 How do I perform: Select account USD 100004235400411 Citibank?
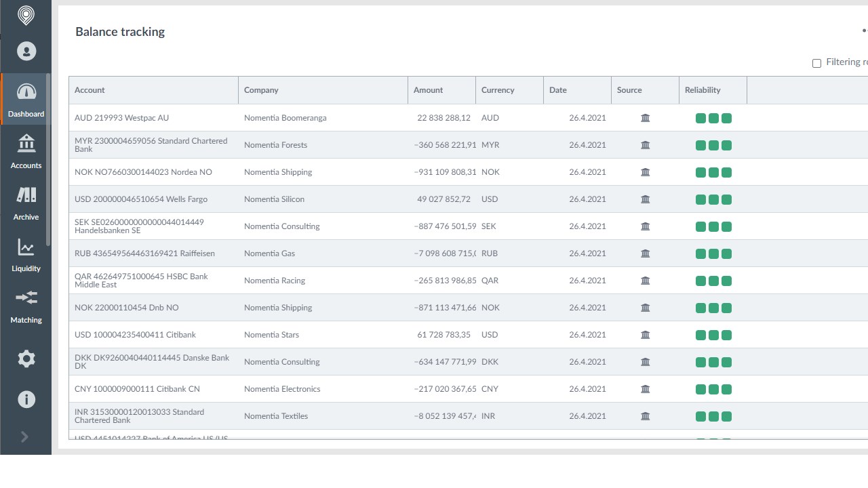coord(135,335)
